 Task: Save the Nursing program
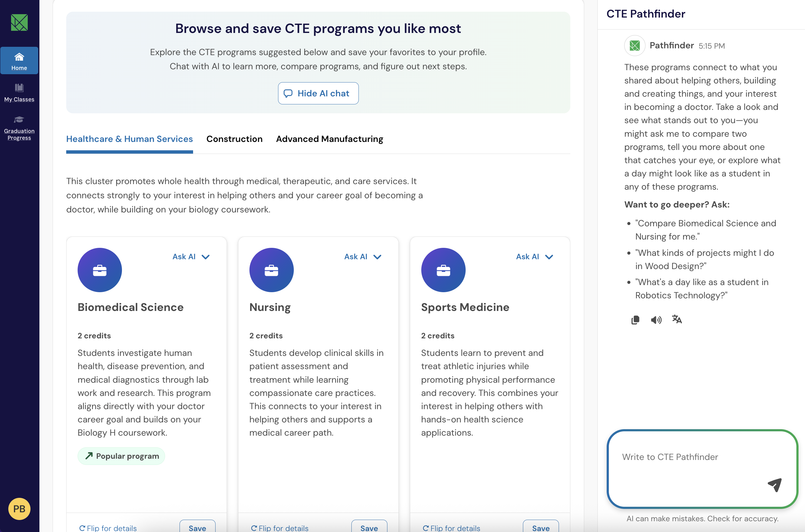369,527
